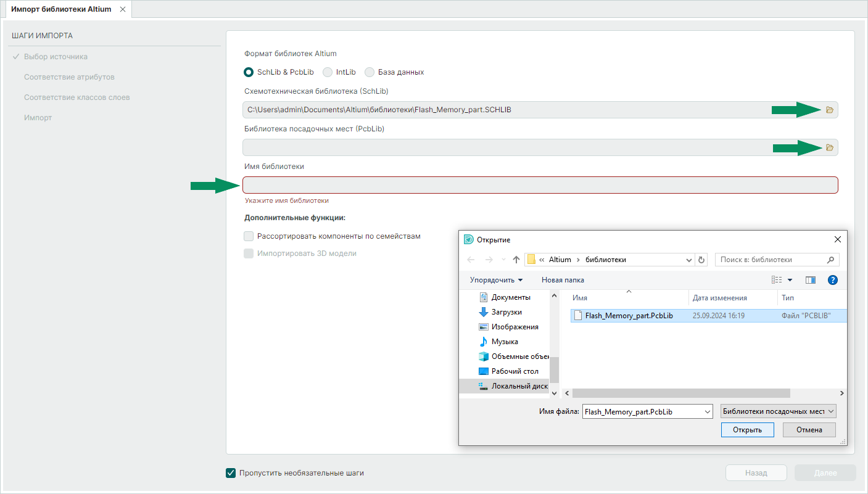Toggle the preview pane in file dialog
868x494 pixels.
(810, 280)
